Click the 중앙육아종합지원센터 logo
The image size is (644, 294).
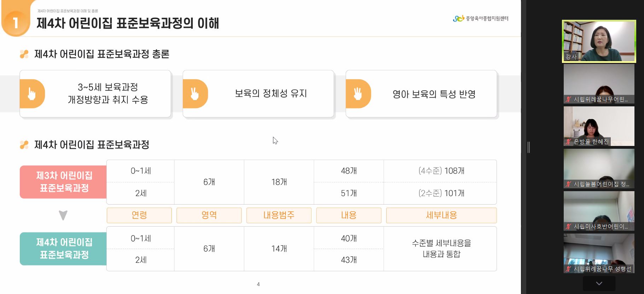480,18
